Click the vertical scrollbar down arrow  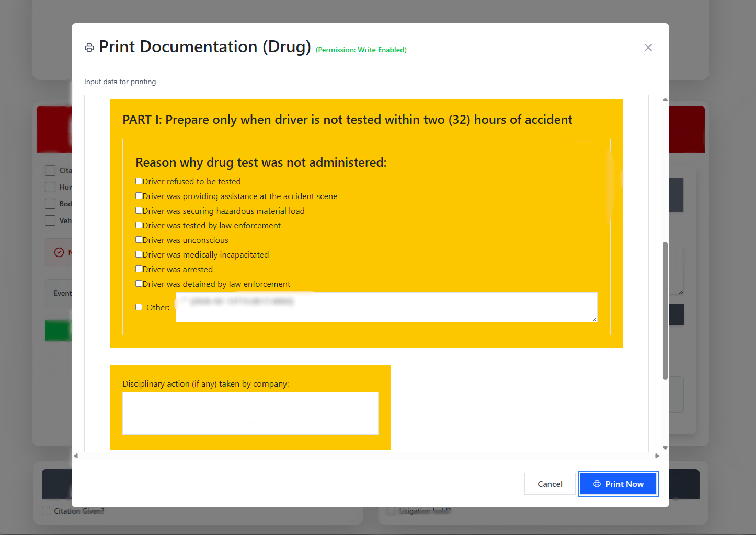pos(665,448)
